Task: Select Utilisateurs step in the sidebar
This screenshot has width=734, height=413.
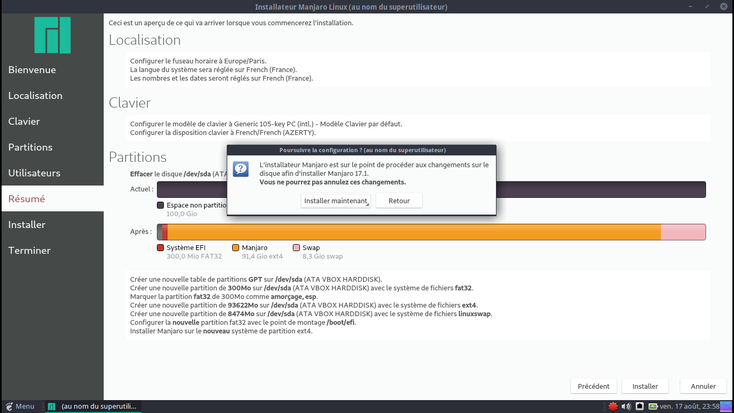Action: [52, 173]
